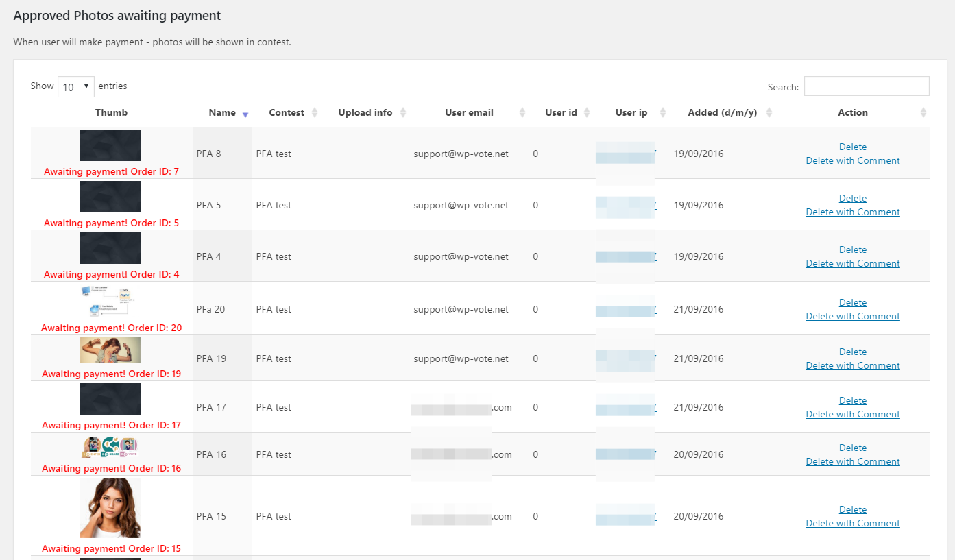Sort table by Name column

222,112
